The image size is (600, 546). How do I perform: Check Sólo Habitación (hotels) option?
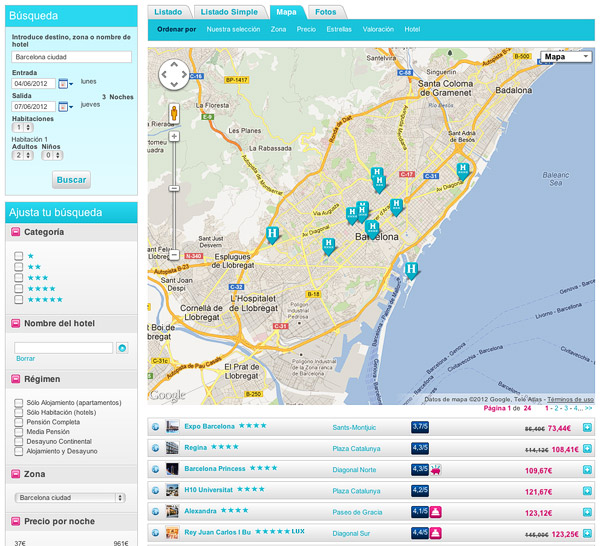point(18,412)
